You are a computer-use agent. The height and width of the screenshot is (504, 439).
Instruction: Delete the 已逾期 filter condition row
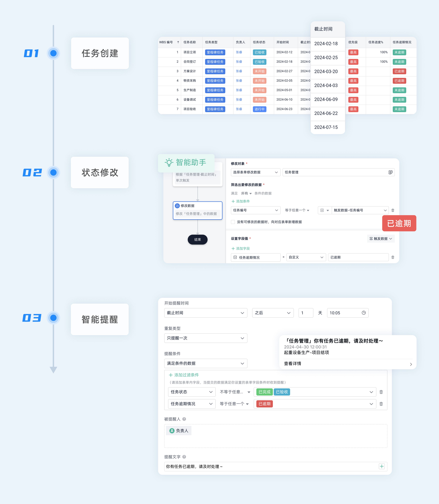381,404
